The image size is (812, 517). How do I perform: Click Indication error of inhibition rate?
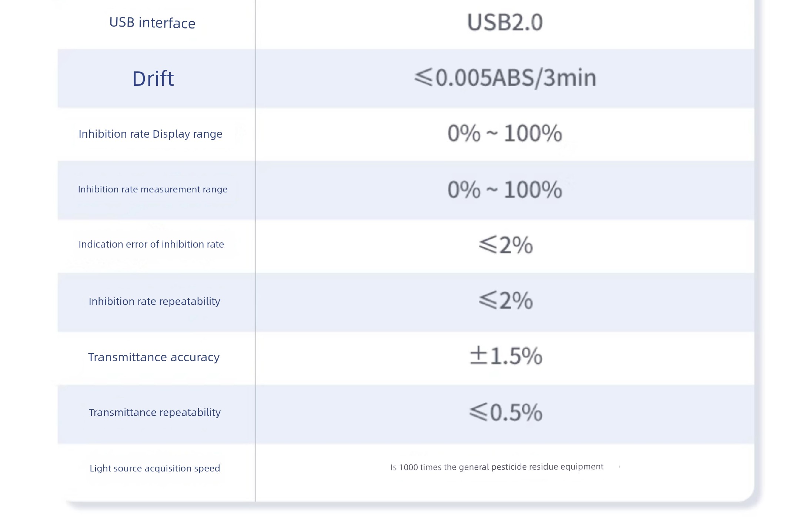pos(151,244)
